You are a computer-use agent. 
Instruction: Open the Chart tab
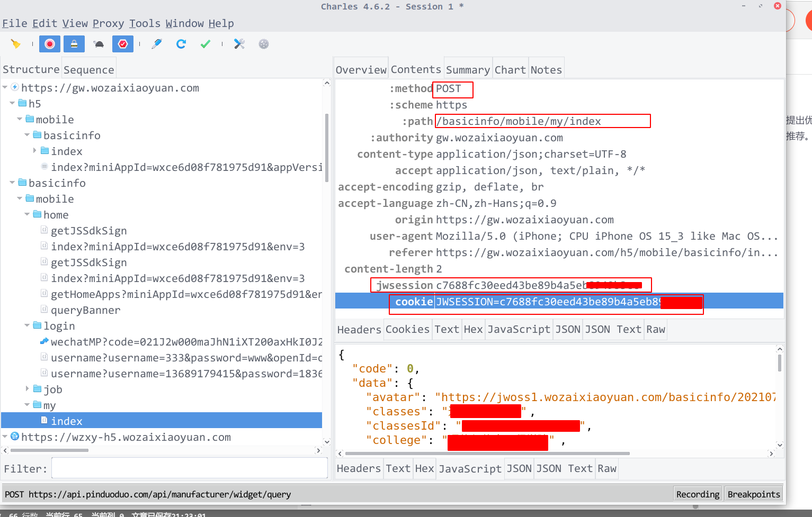pos(511,69)
